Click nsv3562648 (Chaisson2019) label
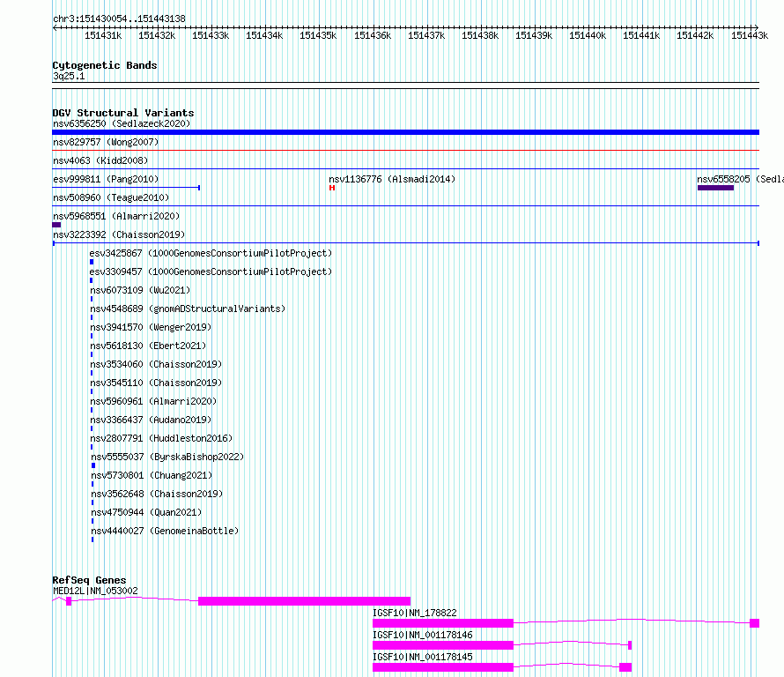 (157, 494)
